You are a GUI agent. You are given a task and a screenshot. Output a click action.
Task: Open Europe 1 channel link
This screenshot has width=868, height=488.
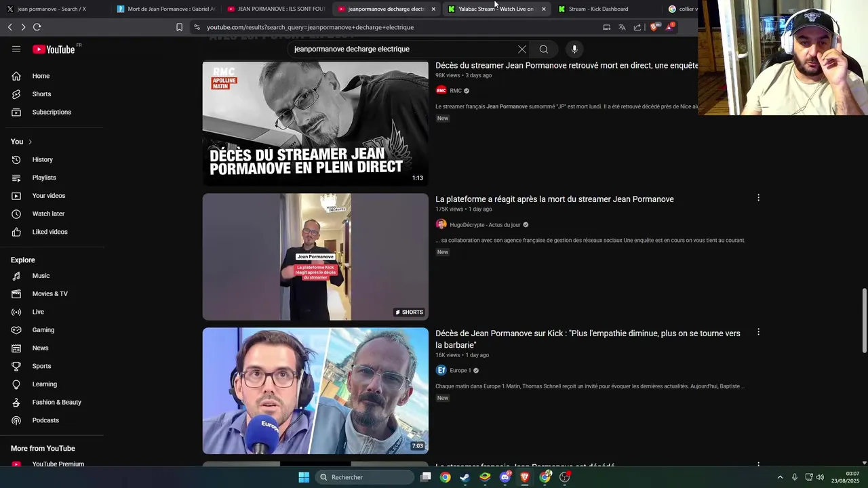click(x=460, y=371)
